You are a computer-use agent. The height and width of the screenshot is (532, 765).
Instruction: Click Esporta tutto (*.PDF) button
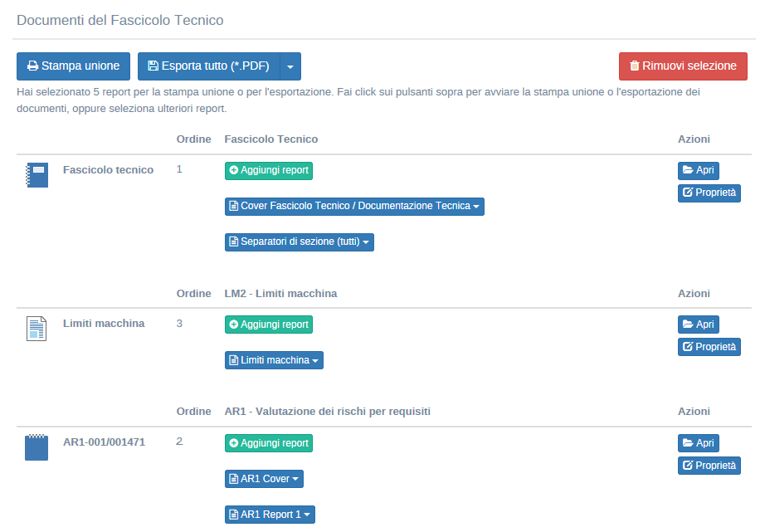[x=208, y=66]
